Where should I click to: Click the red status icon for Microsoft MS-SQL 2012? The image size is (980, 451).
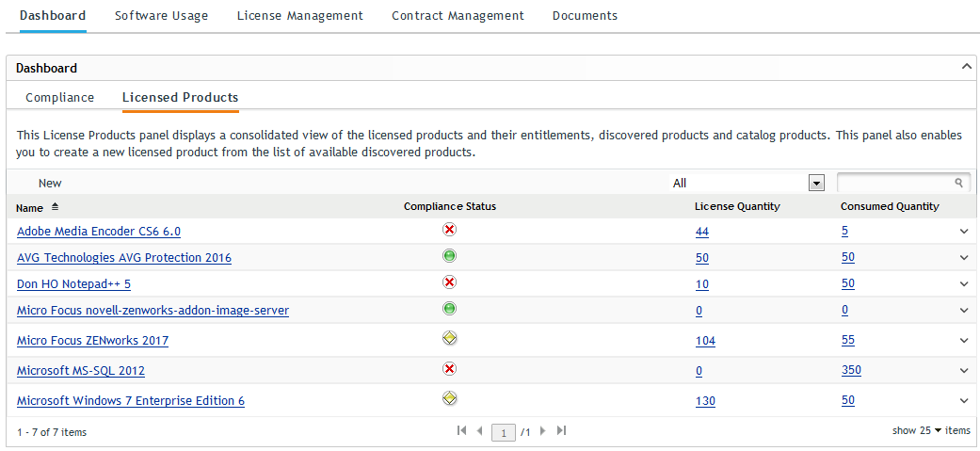[449, 368]
